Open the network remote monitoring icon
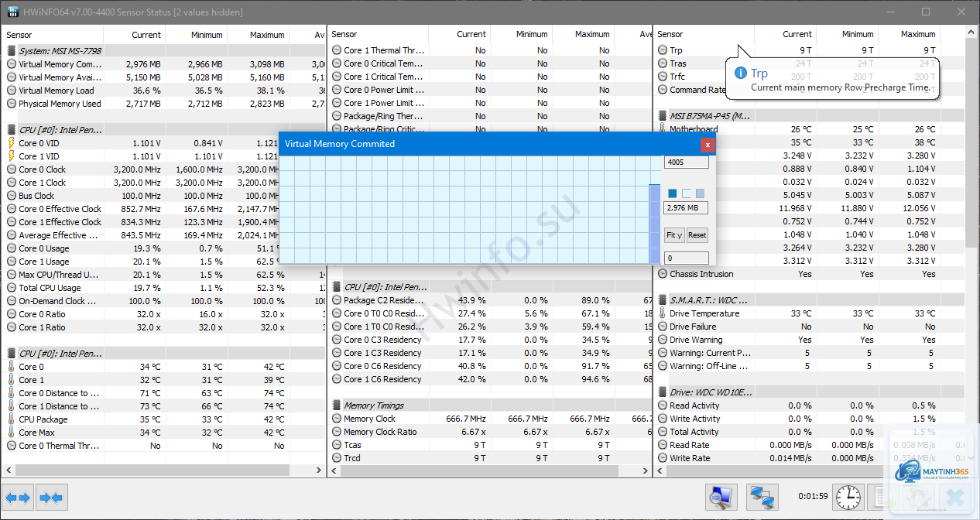The image size is (980, 520). 762,497
